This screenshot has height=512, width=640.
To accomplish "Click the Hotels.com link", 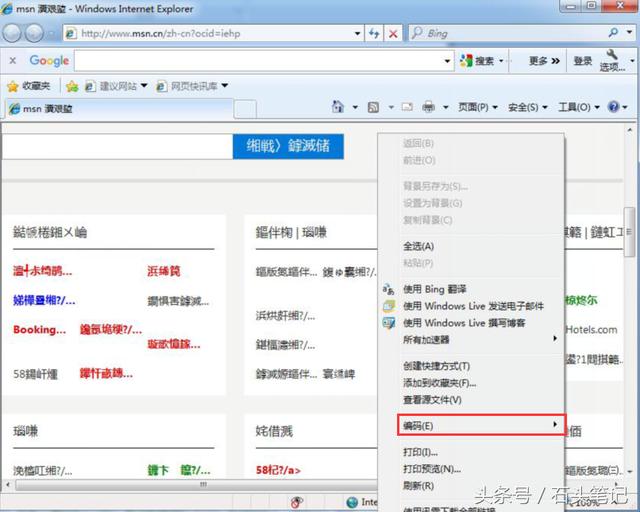I will click(x=591, y=329).
